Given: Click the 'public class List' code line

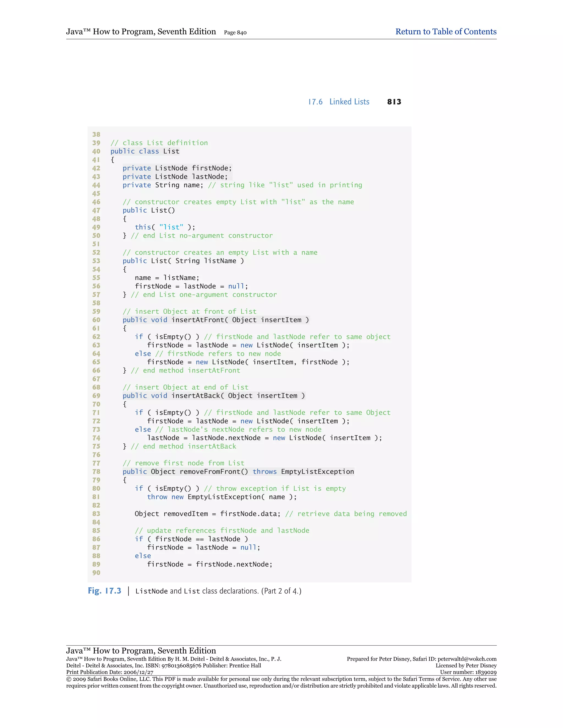Looking at the screenshot, I should coord(145,151).
